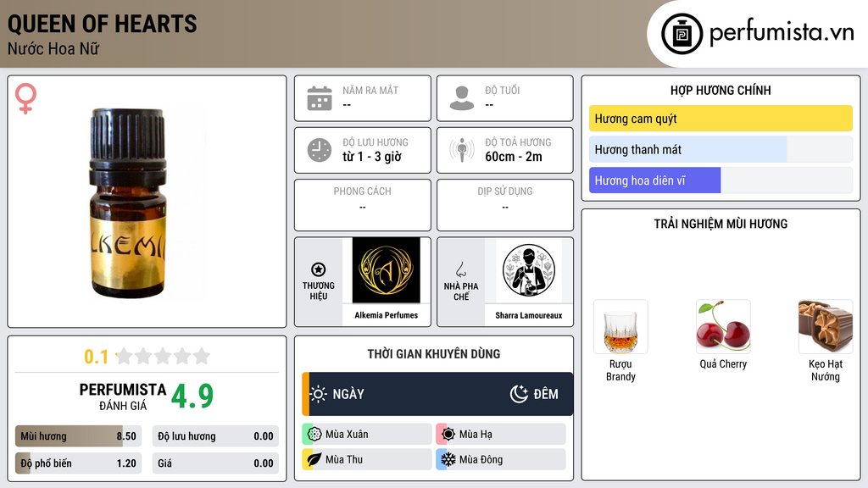Click the five-star rating row

163,356
